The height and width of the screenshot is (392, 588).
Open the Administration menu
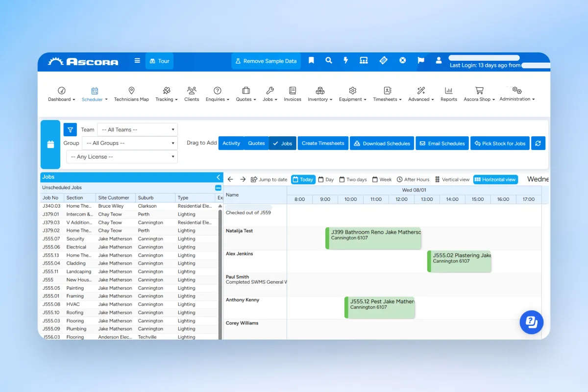(517, 94)
